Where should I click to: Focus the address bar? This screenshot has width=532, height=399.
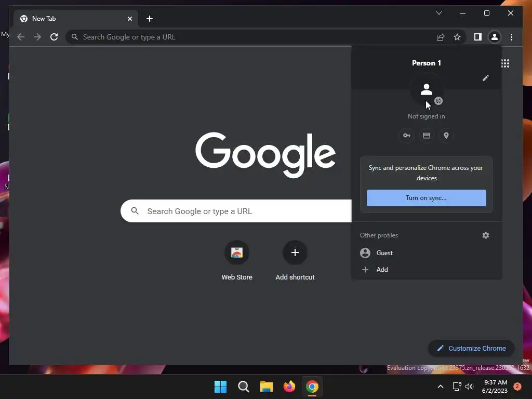tap(251, 37)
